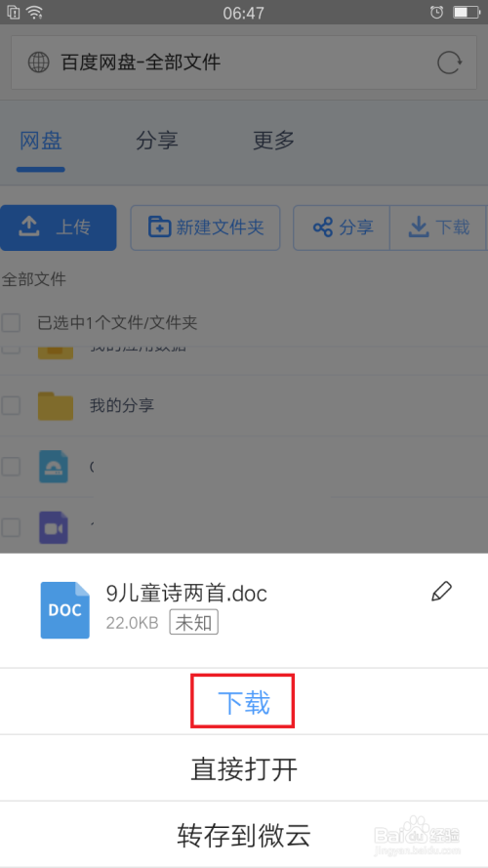Tap the 未知 tag under the file name
This screenshot has width=488, height=868.
click(x=193, y=623)
